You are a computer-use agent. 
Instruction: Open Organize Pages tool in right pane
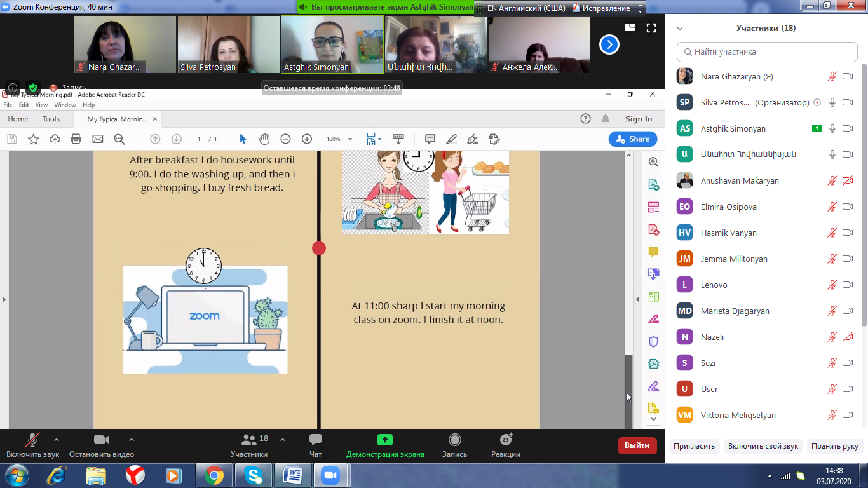pos(653,207)
